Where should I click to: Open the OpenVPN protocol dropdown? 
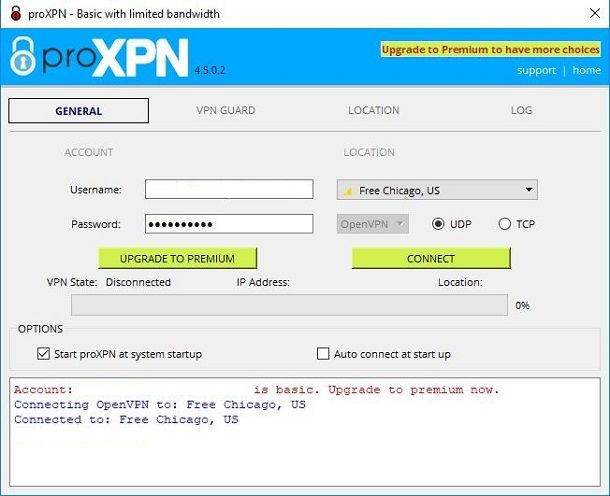[372, 224]
